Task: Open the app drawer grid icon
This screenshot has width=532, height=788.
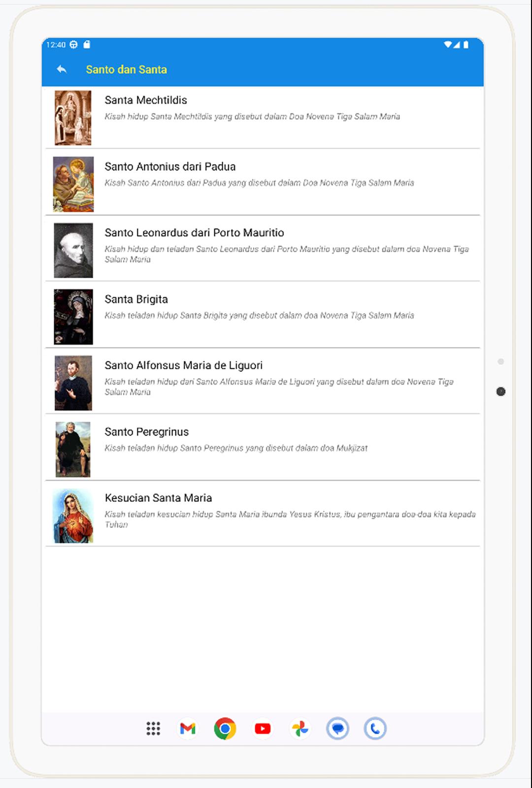Action: pyautogui.click(x=153, y=728)
